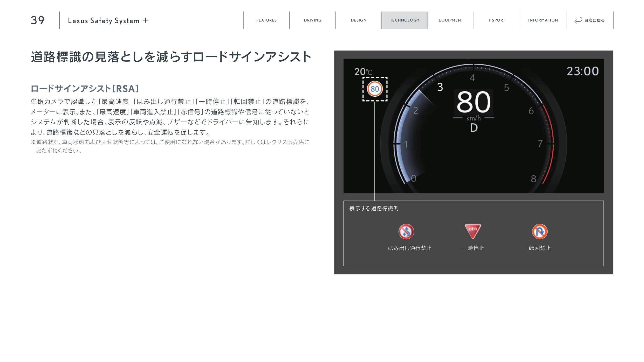This screenshot has height=362, width=644.
Task: Click the Lexus Safety System + title
Action: pyautogui.click(x=108, y=20)
